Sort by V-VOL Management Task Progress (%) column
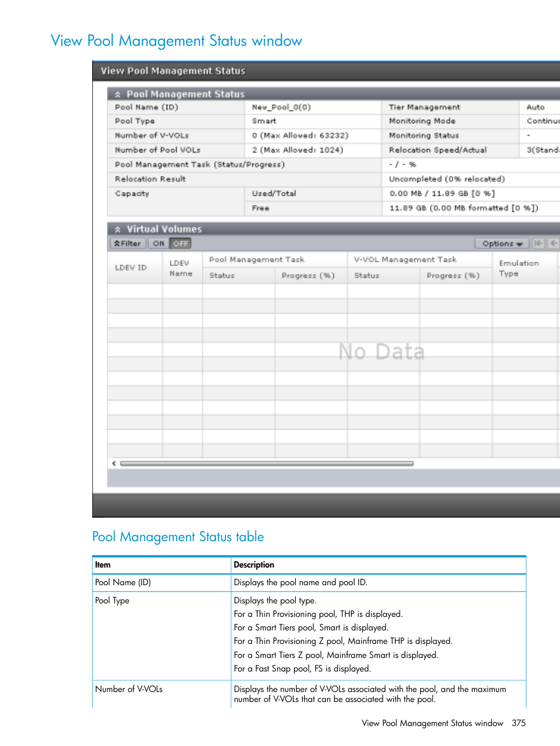 tap(456, 275)
